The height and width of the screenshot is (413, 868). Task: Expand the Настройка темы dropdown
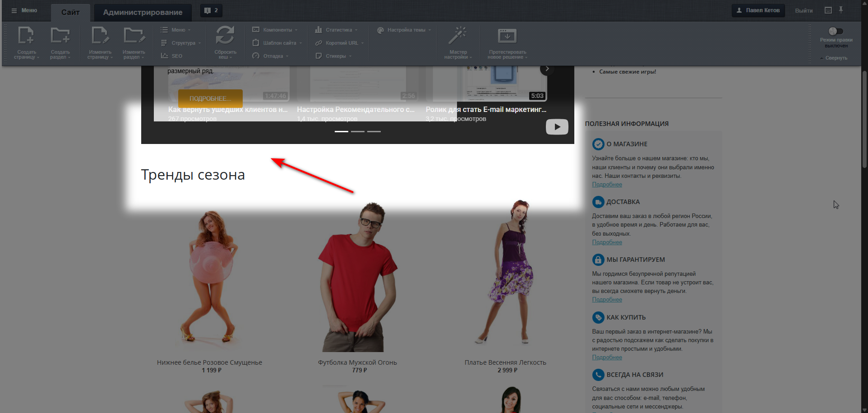click(406, 30)
